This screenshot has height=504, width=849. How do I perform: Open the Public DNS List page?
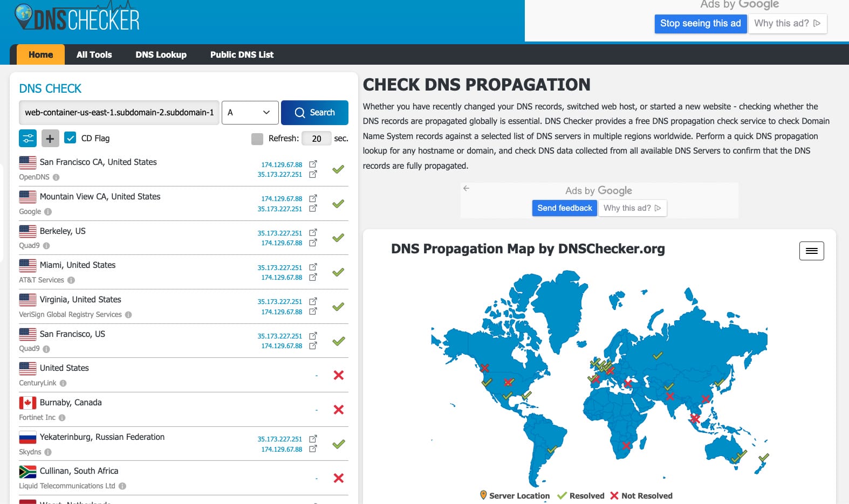coord(242,54)
